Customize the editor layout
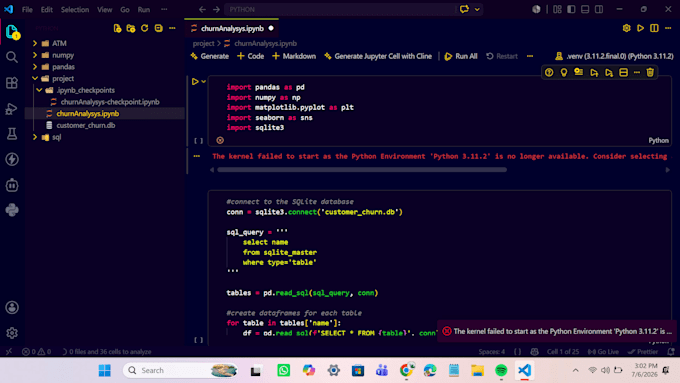 pyautogui.click(x=557, y=9)
